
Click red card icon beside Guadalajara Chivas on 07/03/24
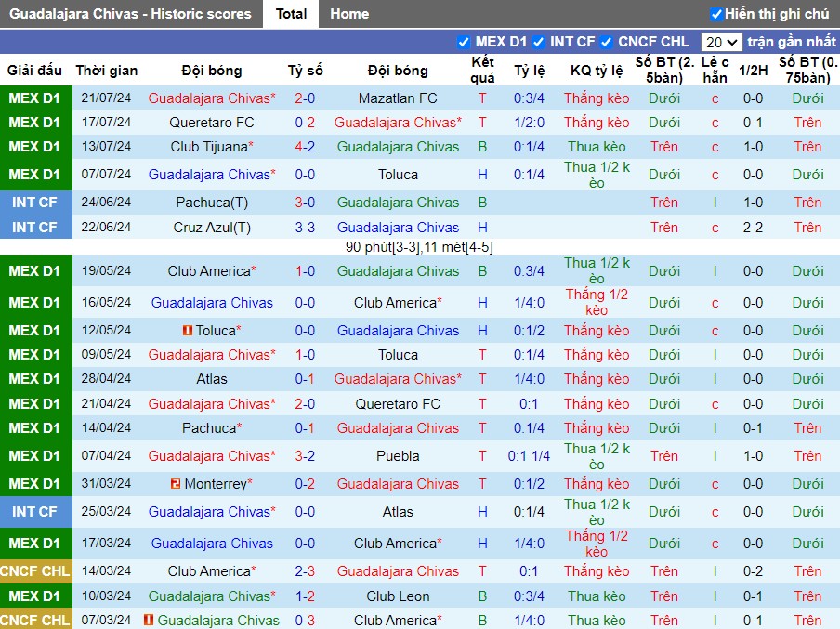click(x=149, y=621)
